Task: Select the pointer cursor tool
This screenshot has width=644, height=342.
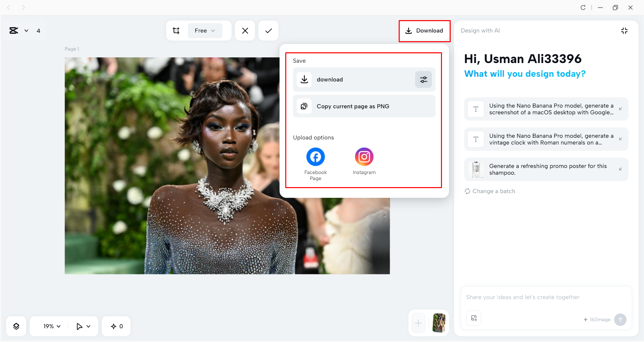Action: click(80, 326)
